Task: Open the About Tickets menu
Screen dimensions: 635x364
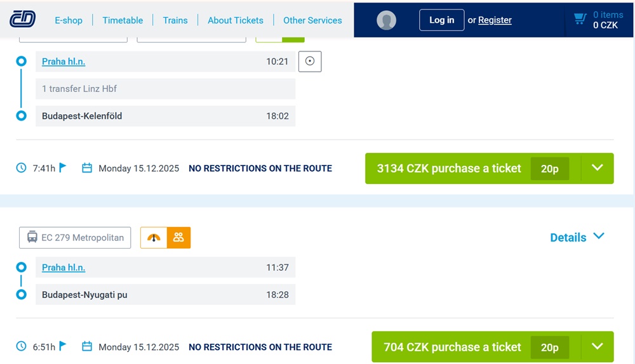Action: click(x=236, y=20)
